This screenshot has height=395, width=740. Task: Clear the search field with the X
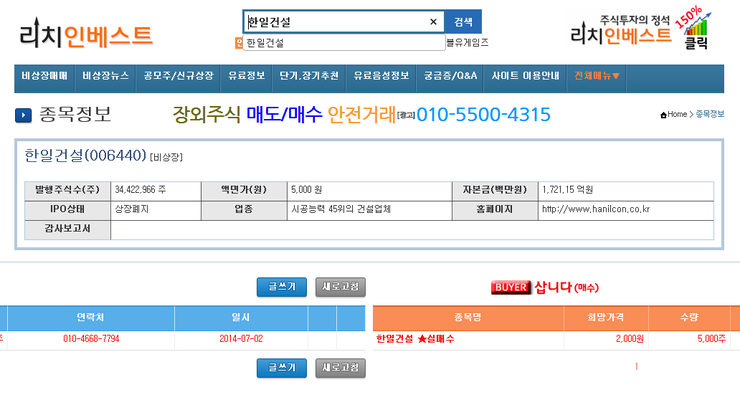[433, 22]
